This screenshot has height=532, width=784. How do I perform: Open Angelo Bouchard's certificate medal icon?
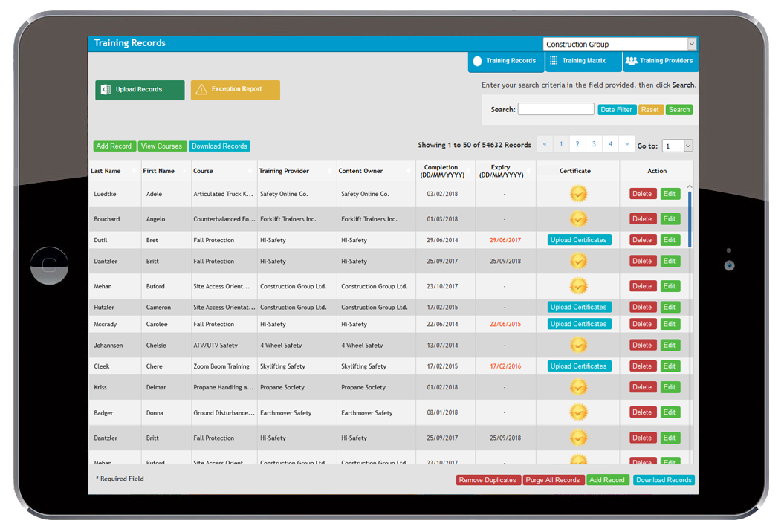coord(578,218)
